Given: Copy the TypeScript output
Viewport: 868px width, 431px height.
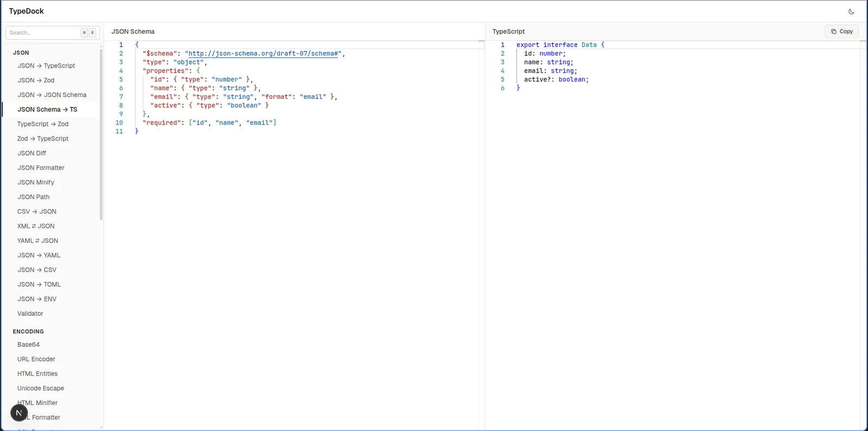Looking at the screenshot, I should click(x=841, y=31).
